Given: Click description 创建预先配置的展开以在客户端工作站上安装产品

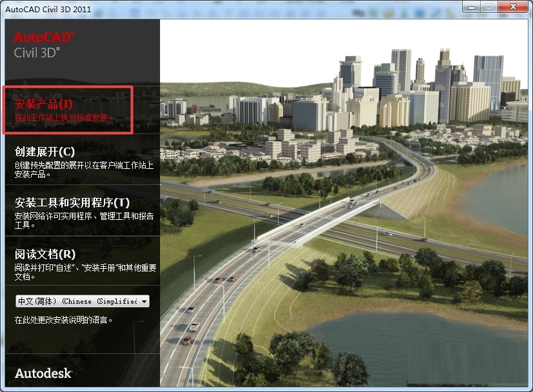Looking at the screenshot, I should click(84, 170).
